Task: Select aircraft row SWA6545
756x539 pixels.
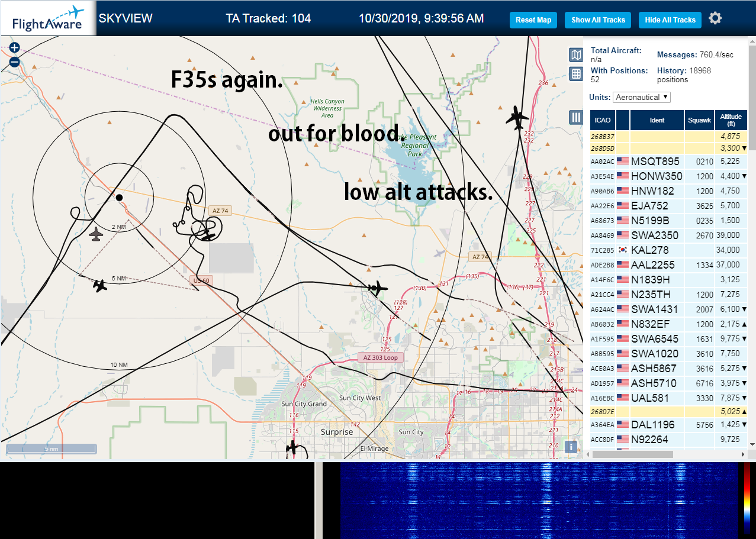Action: tap(668, 338)
